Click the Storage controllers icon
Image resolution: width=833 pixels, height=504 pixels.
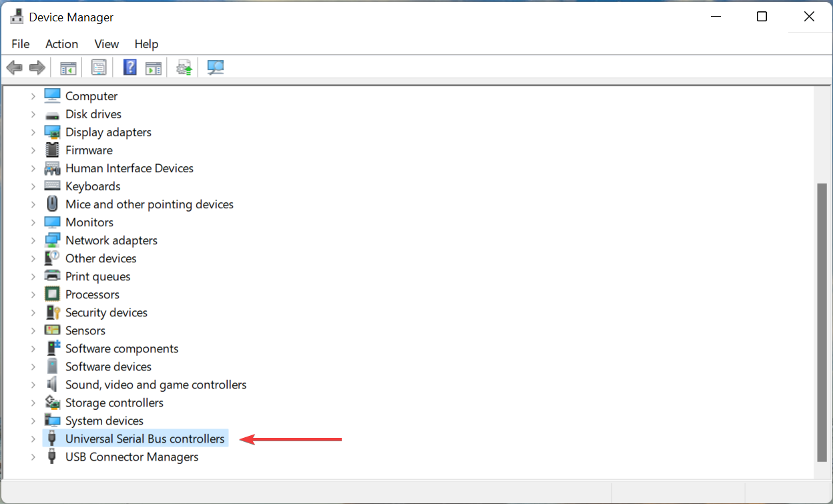pyautogui.click(x=52, y=403)
